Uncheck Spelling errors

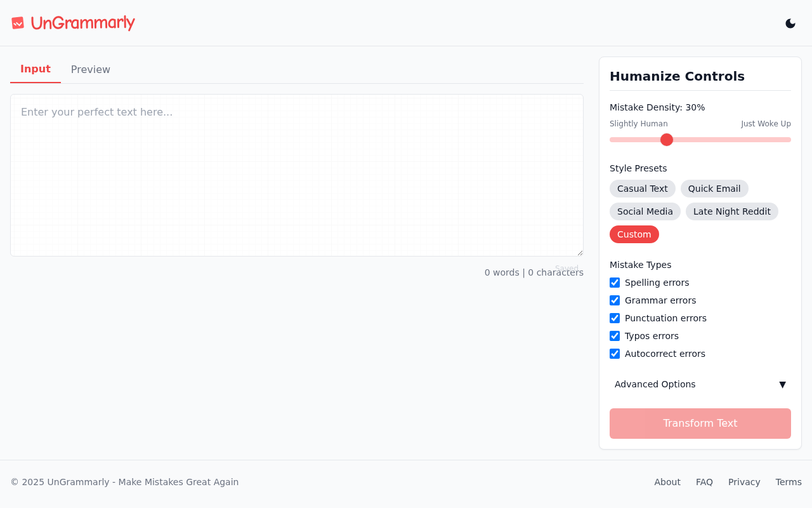click(x=614, y=283)
